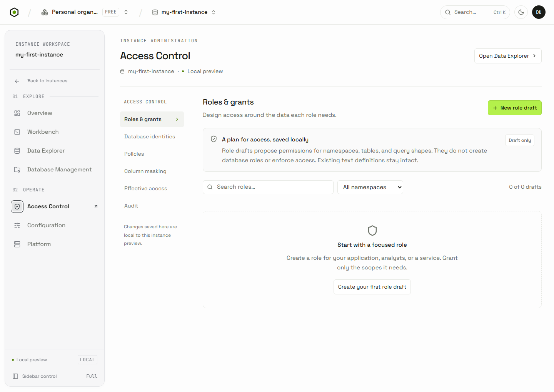554x392 pixels.
Task: Go to Effective access section
Action: 152,189
